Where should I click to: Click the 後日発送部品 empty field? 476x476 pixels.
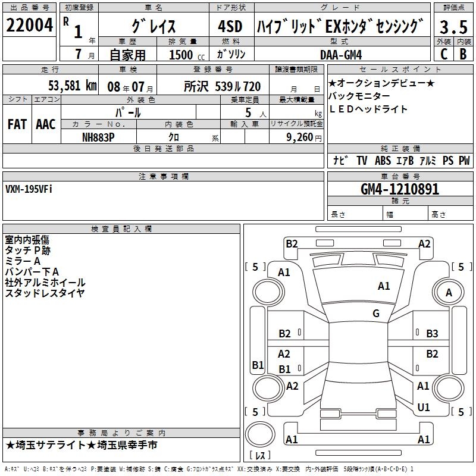[x=163, y=160]
